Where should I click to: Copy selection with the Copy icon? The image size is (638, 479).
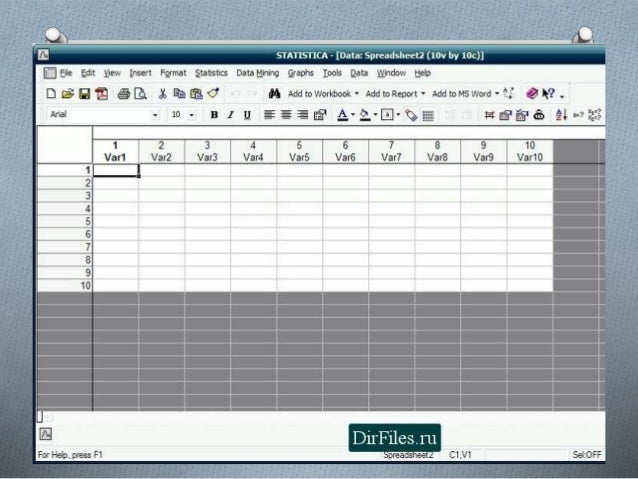click(179, 94)
